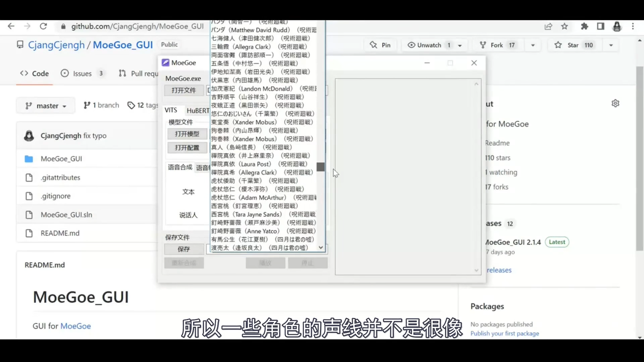Image resolution: width=644 pixels, height=362 pixels.
Task: Expand the Star lists dropdown arrow
Action: pos(611,45)
